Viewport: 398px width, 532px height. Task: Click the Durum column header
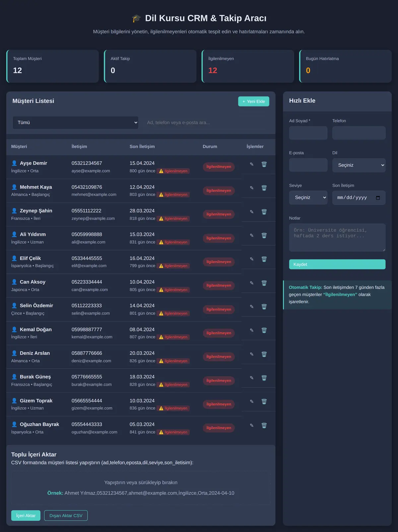pyautogui.click(x=210, y=146)
